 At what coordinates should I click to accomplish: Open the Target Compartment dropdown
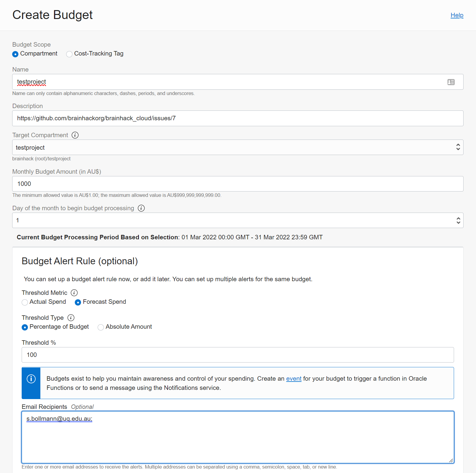[x=238, y=147]
